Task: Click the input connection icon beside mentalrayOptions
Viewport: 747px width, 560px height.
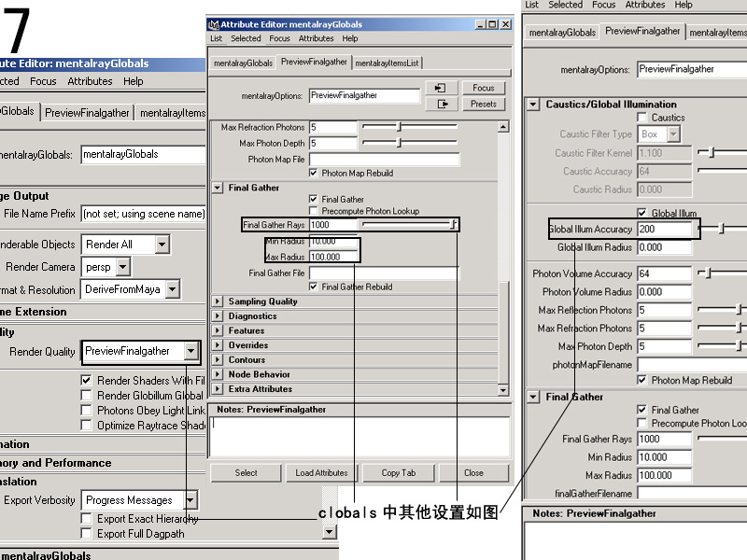Action: coord(441,88)
